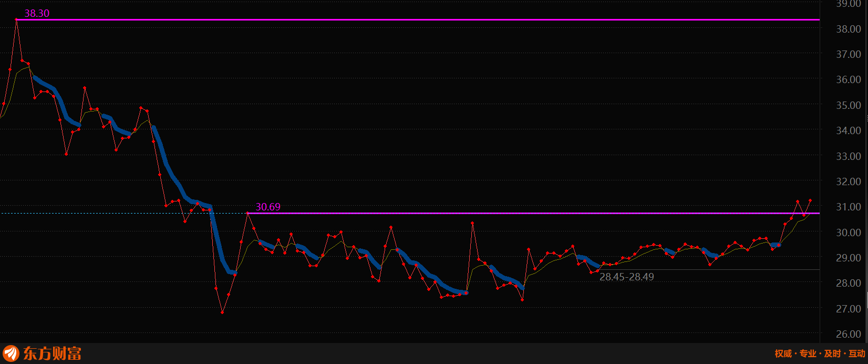The width and height of the screenshot is (868, 364).
Task: Click the 28.45-28.49 support range label
Action: [x=627, y=277]
